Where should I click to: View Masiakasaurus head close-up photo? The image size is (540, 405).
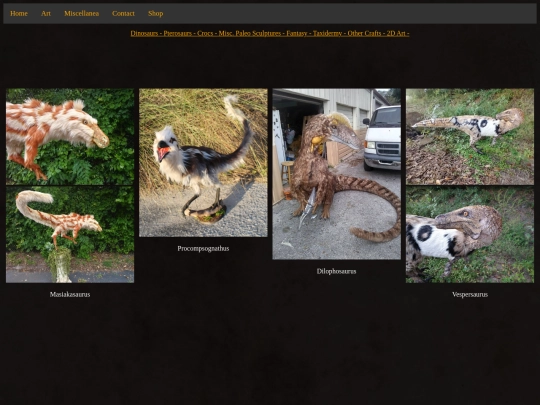click(70, 137)
